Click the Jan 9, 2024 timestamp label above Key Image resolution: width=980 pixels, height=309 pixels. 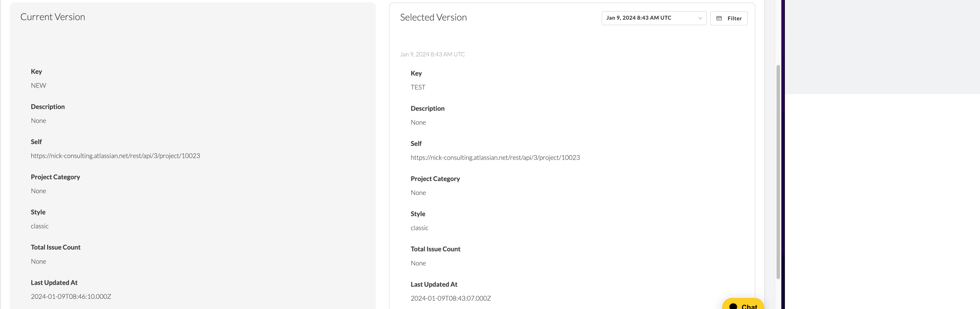pos(432,54)
